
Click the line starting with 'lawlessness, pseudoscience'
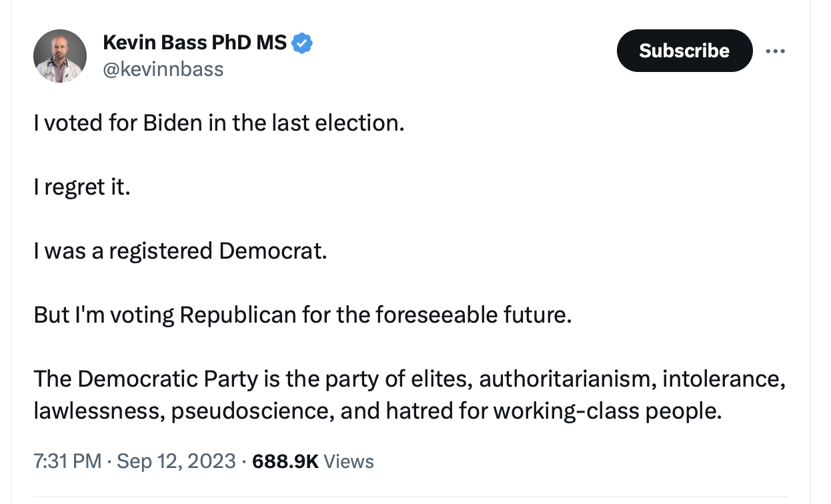point(378,411)
